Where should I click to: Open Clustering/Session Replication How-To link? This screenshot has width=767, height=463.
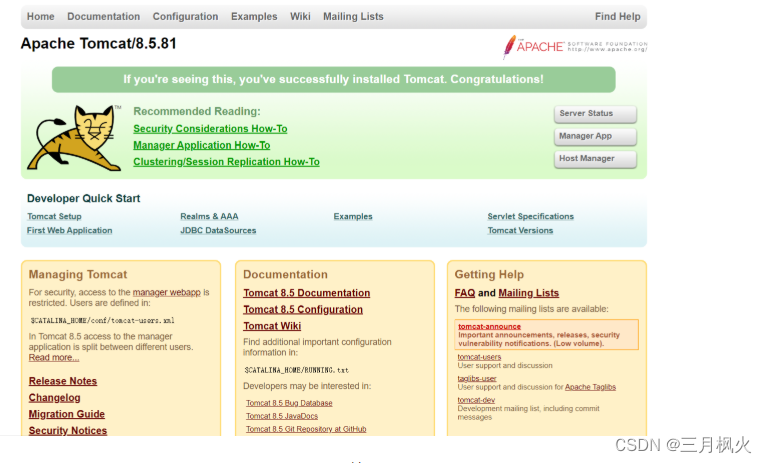(226, 162)
